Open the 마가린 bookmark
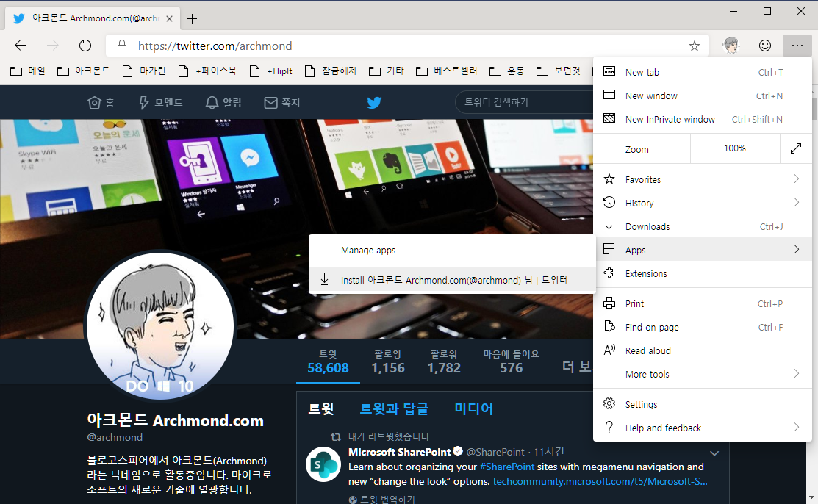Screen dimensions: 818x504 point(144,71)
